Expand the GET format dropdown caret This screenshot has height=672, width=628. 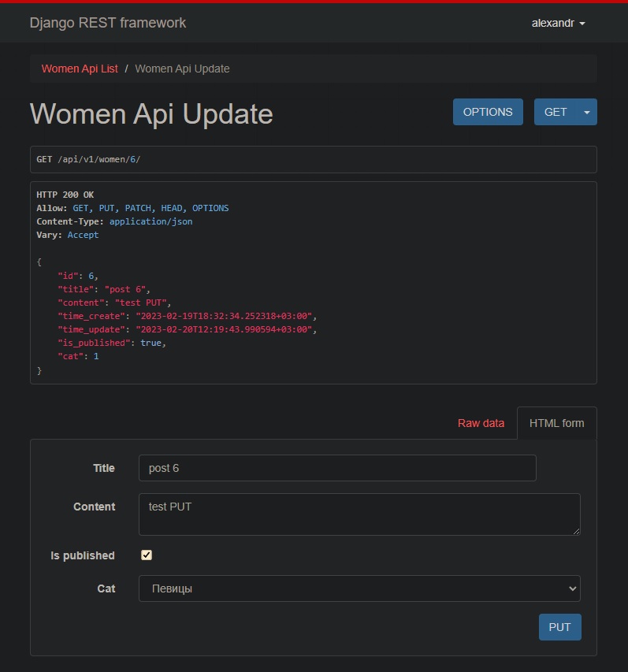587,112
